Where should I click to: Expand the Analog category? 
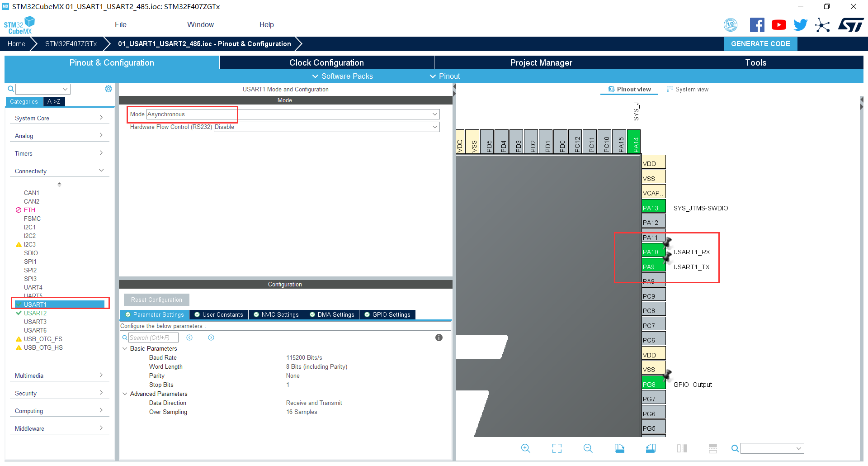point(59,136)
